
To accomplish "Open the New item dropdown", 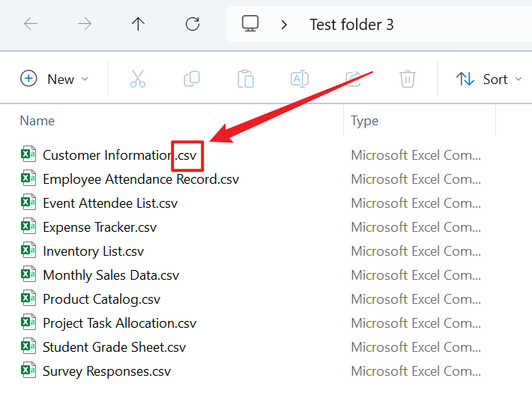I will [55, 79].
